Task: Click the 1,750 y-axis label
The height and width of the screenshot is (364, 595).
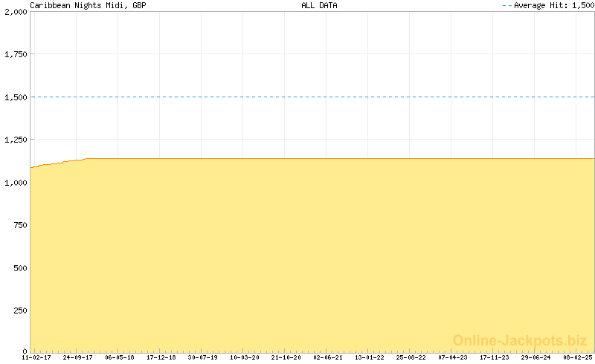Action: point(15,54)
